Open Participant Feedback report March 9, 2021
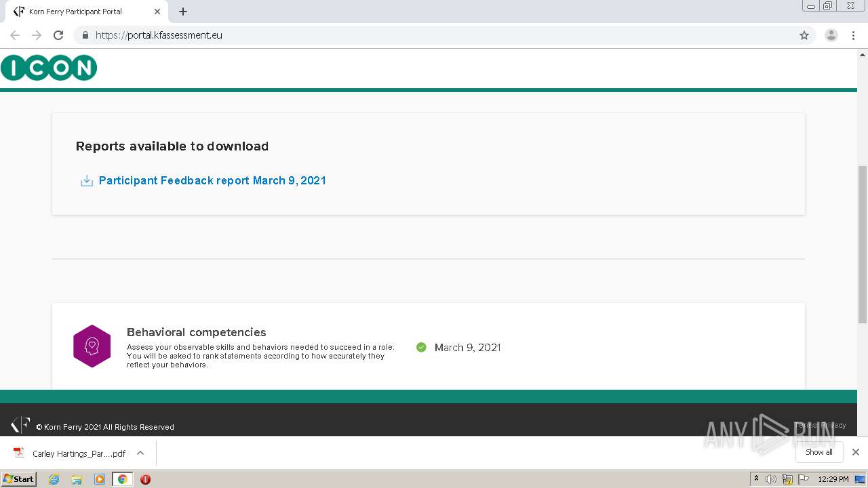 click(x=212, y=180)
